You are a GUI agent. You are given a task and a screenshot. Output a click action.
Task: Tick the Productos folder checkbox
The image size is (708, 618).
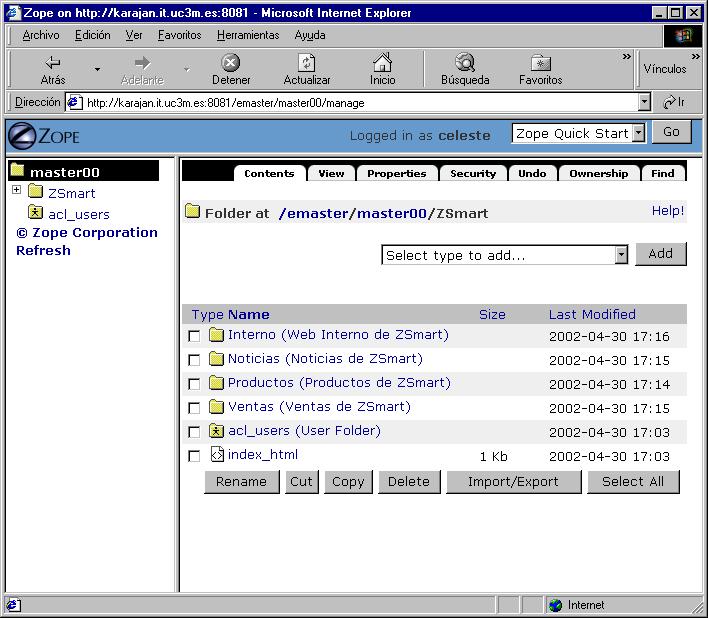pos(194,384)
